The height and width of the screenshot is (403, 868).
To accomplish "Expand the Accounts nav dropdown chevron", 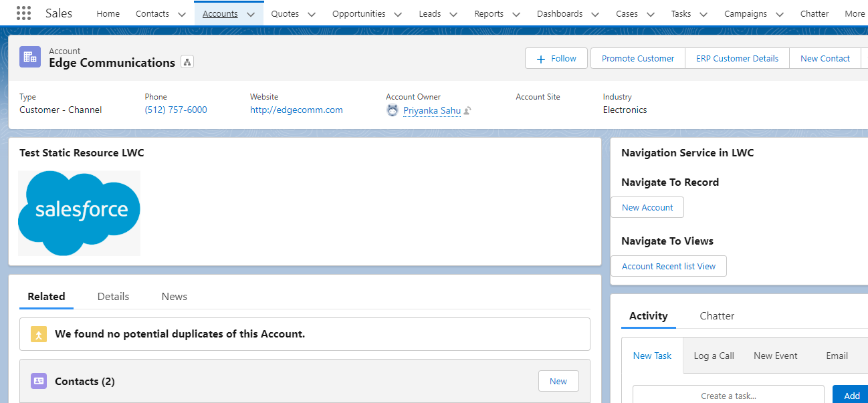I will point(250,14).
